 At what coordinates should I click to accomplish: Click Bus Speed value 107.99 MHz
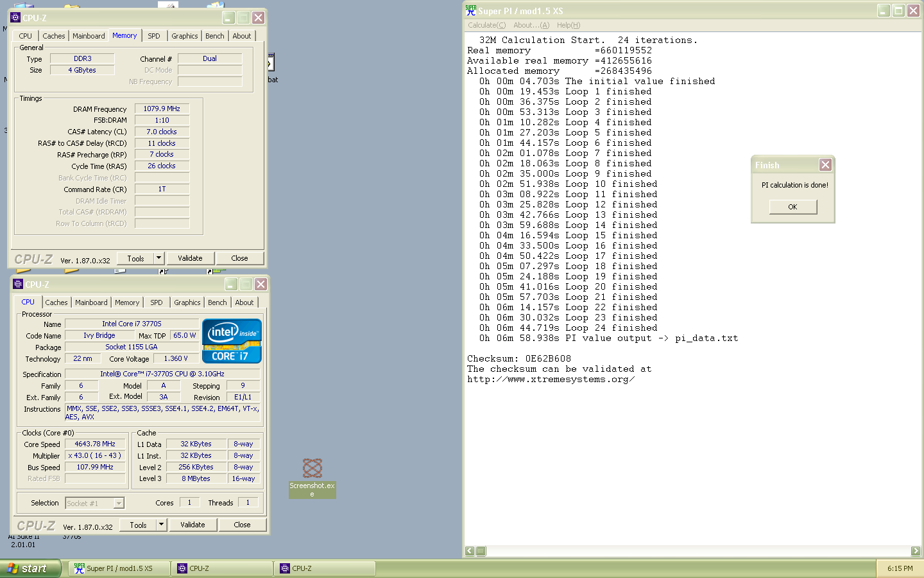click(x=95, y=467)
